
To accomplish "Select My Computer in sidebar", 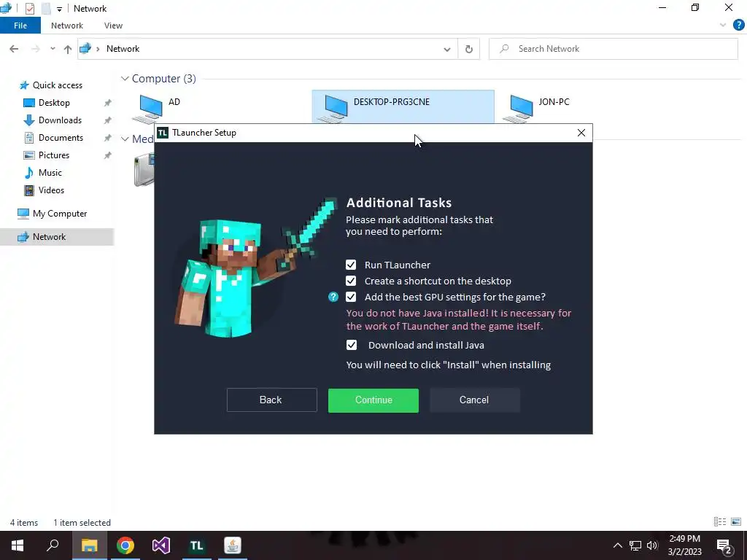I will [x=60, y=214].
